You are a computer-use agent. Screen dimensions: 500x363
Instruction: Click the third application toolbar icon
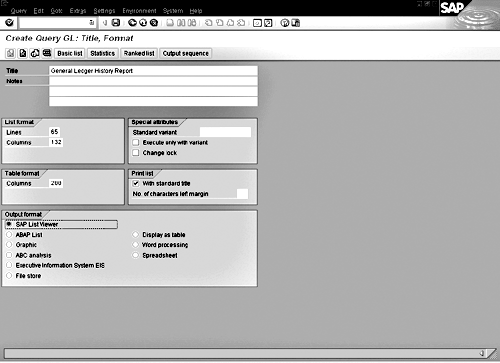coord(35,53)
